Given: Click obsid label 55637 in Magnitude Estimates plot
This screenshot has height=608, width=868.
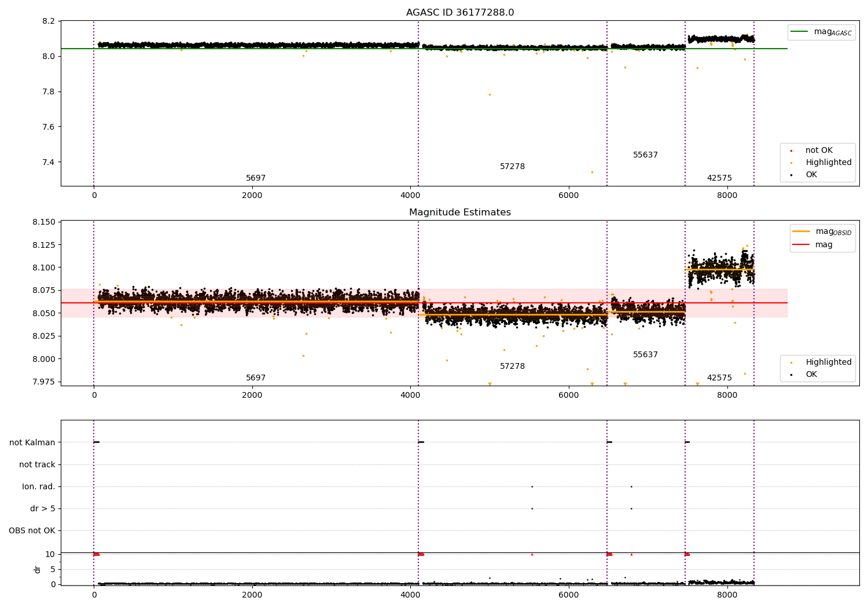Looking at the screenshot, I should (x=645, y=355).
